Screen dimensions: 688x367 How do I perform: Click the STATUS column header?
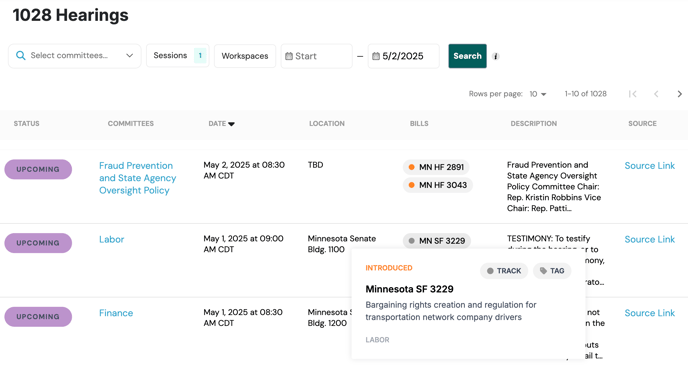(26, 124)
